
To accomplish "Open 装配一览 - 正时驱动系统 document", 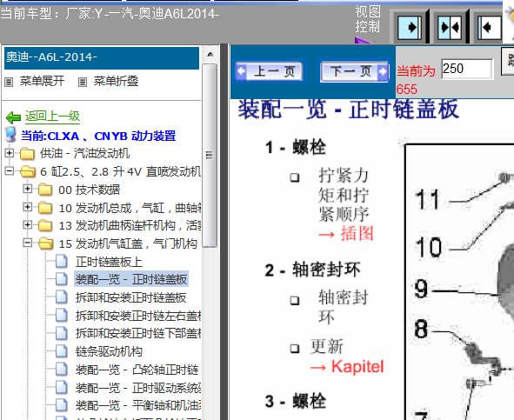I will [138, 388].
